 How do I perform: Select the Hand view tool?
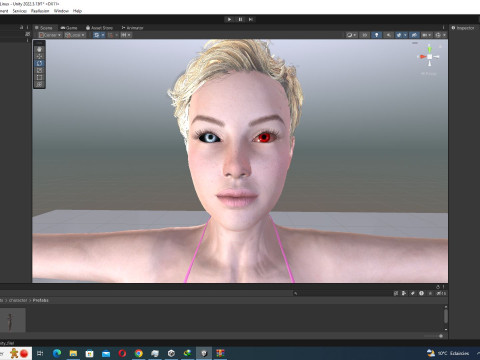tap(39, 49)
